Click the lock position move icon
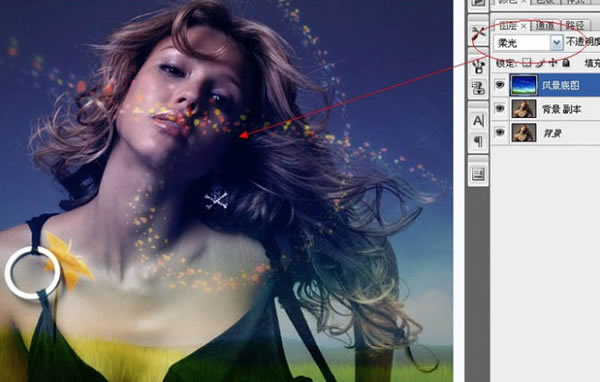Screen dimensions: 600x382 click(x=553, y=62)
